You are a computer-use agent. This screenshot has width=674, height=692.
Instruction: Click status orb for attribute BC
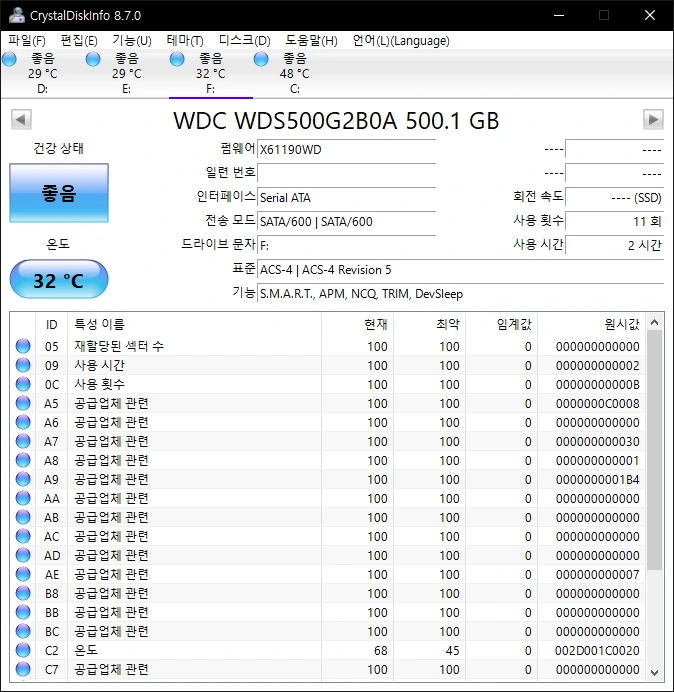pos(23,631)
